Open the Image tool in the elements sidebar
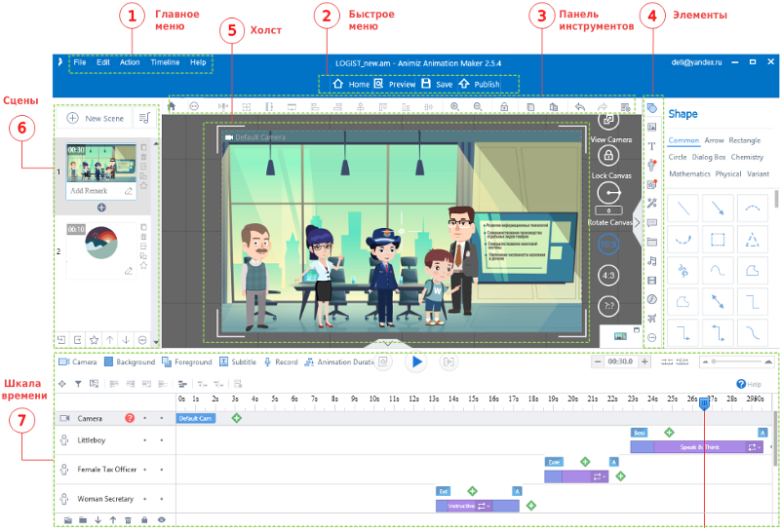This screenshot has height=532, width=780. tap(651, 127)
